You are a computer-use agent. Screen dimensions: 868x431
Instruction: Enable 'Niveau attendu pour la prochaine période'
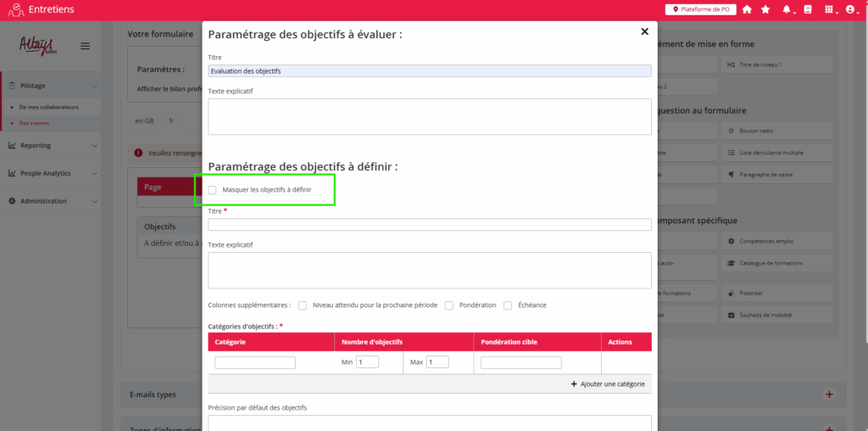pyautogui.click(x=303, y=305)
